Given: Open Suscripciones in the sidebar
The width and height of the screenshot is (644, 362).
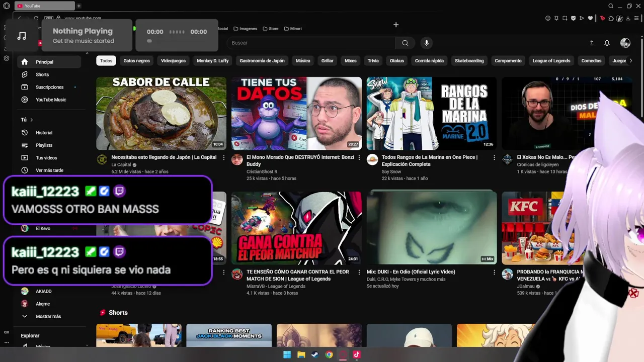Looking at the screenshot, I should [49, 87].
